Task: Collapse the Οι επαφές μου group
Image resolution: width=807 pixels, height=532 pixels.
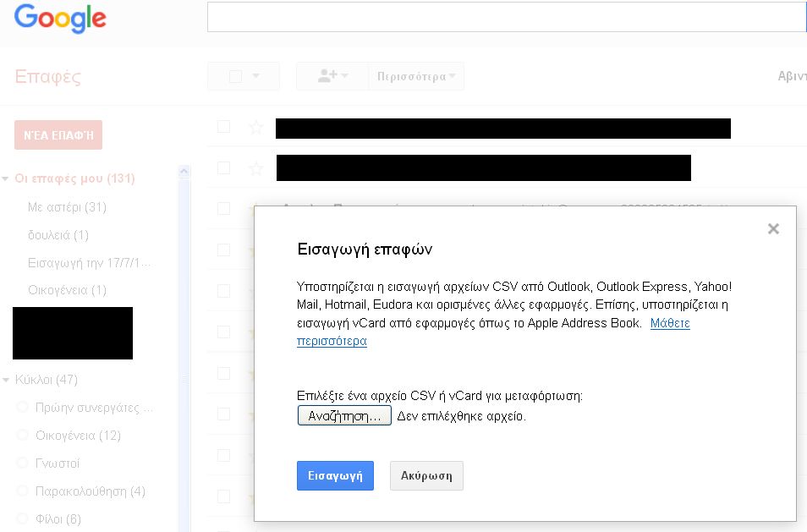Action: pos(6,179)
